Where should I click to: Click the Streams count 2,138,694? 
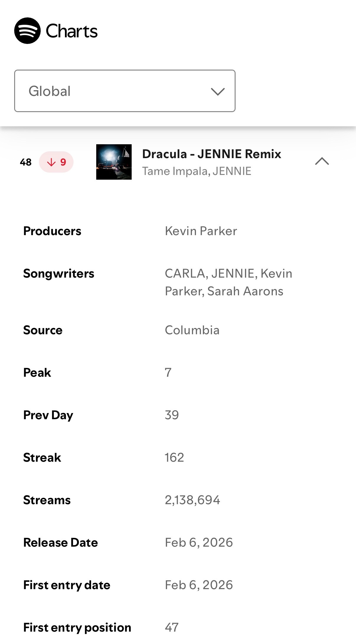[192, 500]
